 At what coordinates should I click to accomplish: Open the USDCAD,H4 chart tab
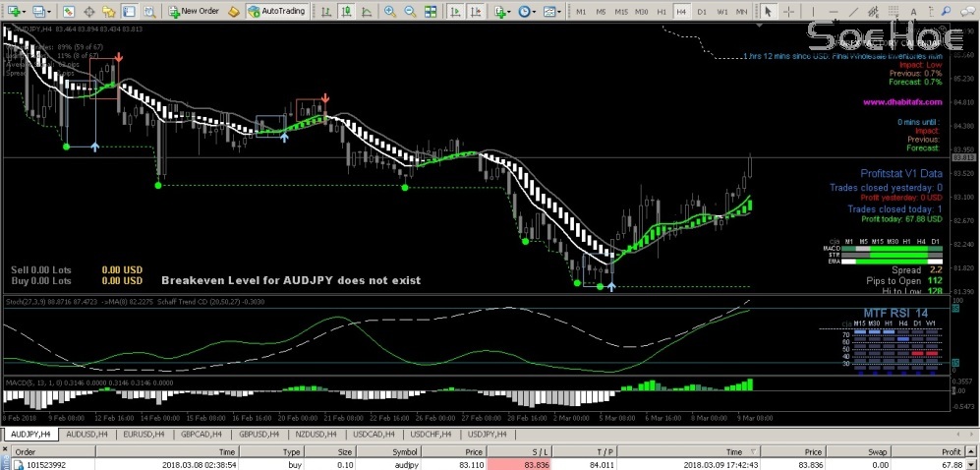pos(375,433)
